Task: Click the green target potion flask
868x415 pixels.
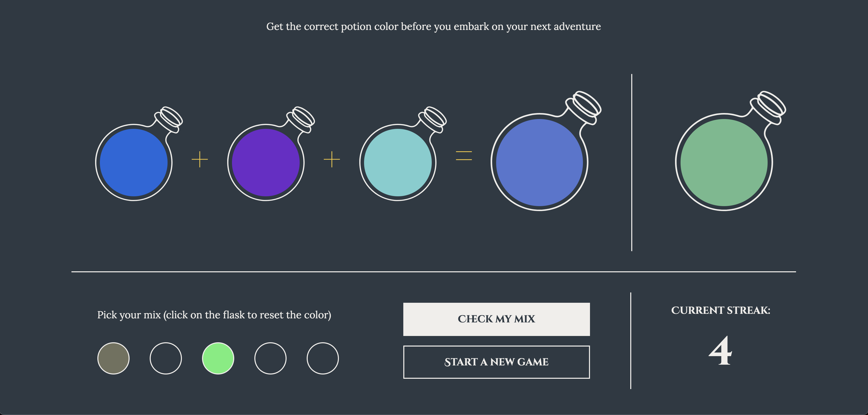Action: coord(724,162)
